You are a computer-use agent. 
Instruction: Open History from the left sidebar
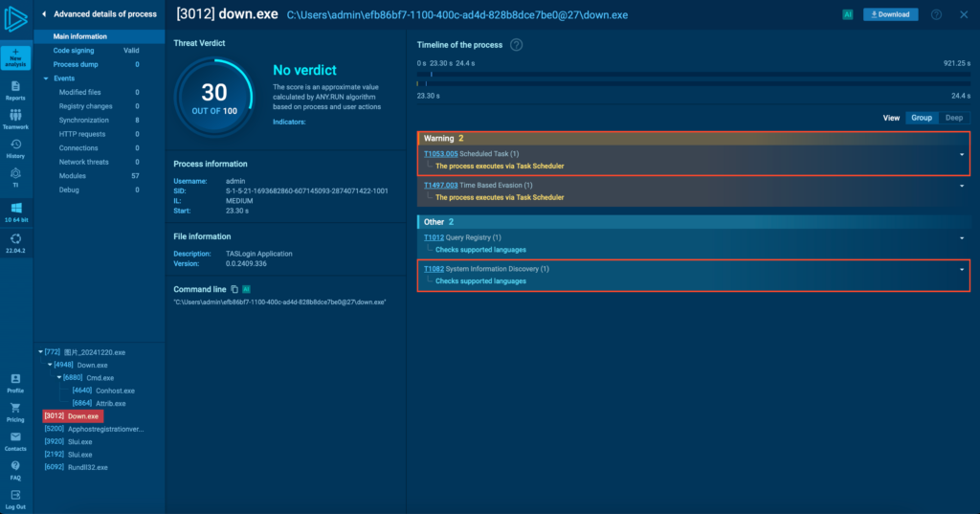click(15, 148)
